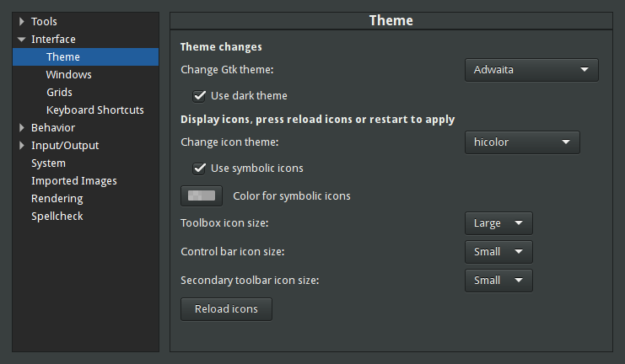Click the Secondary toolbar icon size label

[x=250, y=281]
